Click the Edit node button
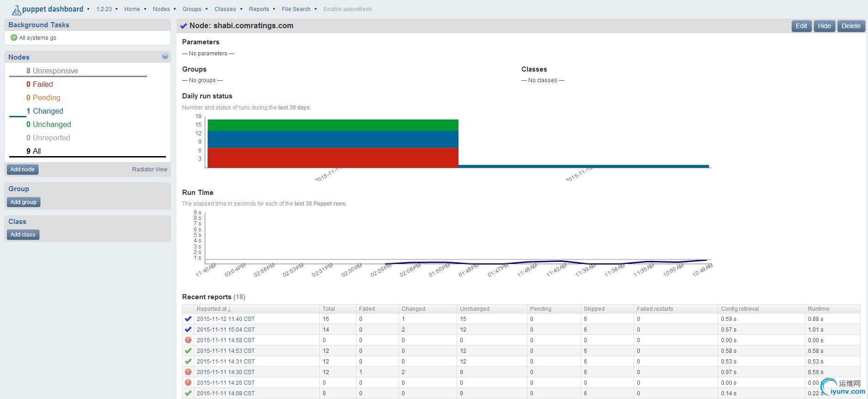Image resolution: width=868 pixels, height=399 pixels. click(801, 26)
